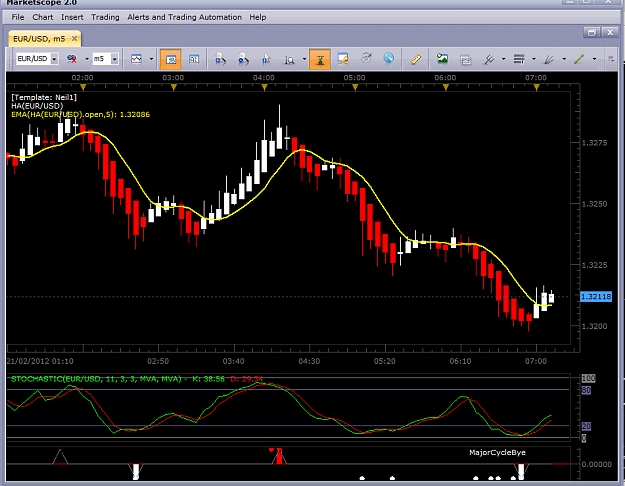The height and width of the screenshot is (486, 625).
Task: Open the toolbar overflow options at far right
Action: click(x=611, y=59)
